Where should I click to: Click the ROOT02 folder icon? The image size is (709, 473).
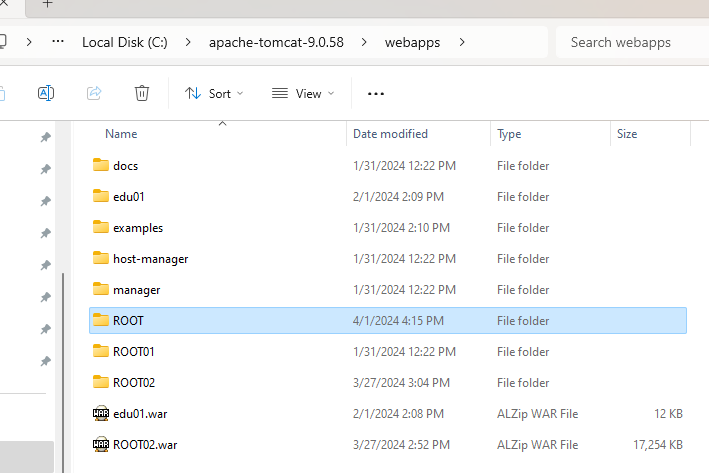(x=100, y=382)
